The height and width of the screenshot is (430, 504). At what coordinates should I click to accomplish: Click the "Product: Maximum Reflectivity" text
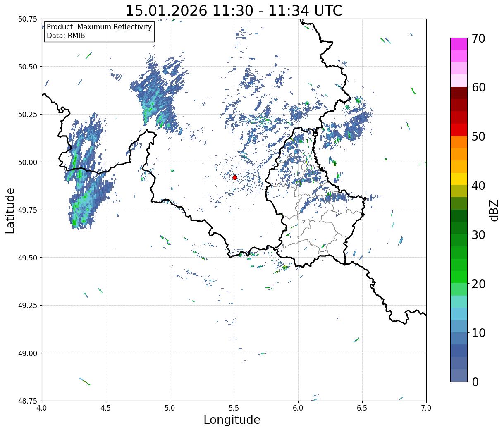(99, 27)
